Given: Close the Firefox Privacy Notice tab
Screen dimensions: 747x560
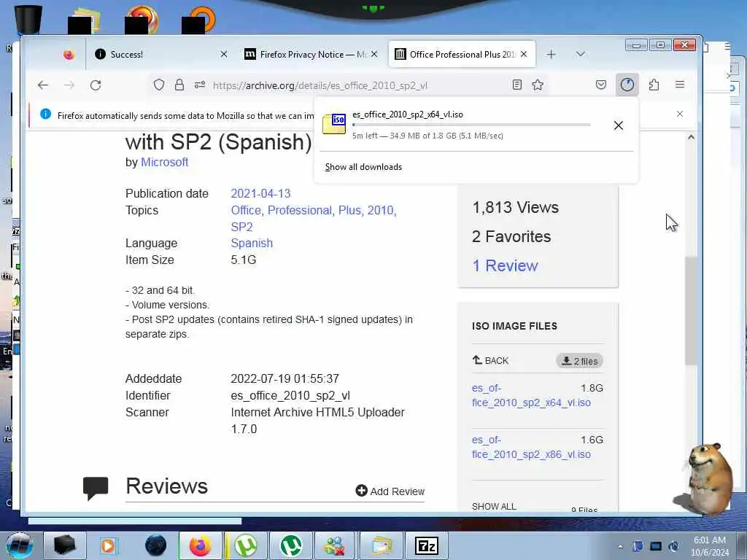Looking at the screenshot, I should tap(374, 54).
